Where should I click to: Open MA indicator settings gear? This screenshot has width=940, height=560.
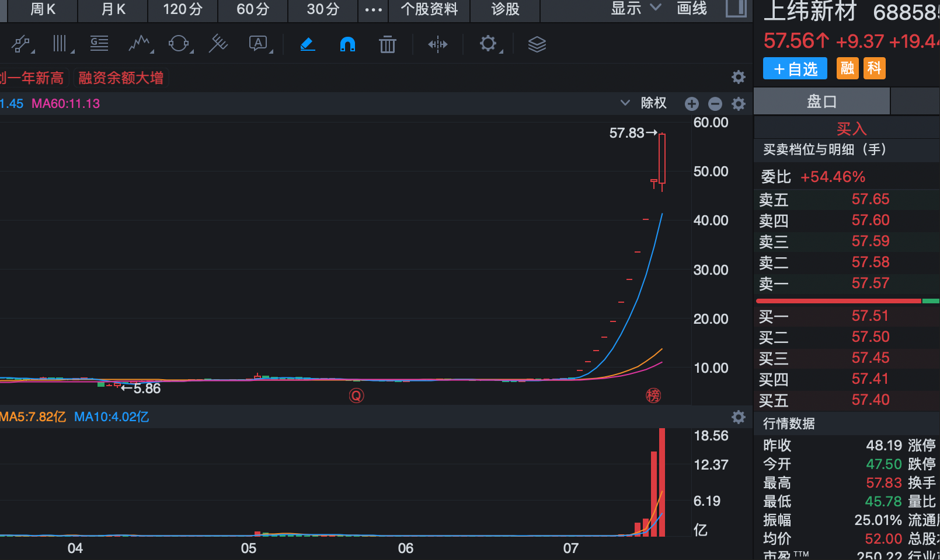739,104
